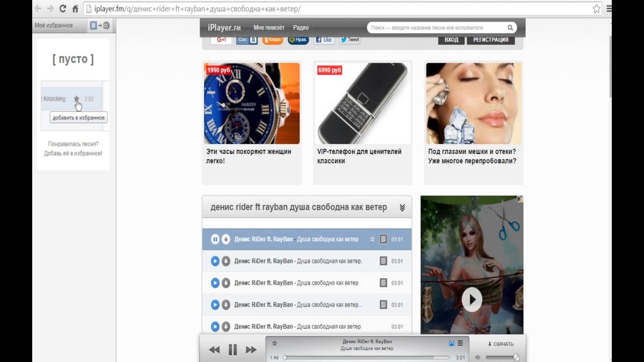This screenshot has height=362, width=644.
Task: Play the bottom track without a lyrics icon
Action: coord(215,326)
